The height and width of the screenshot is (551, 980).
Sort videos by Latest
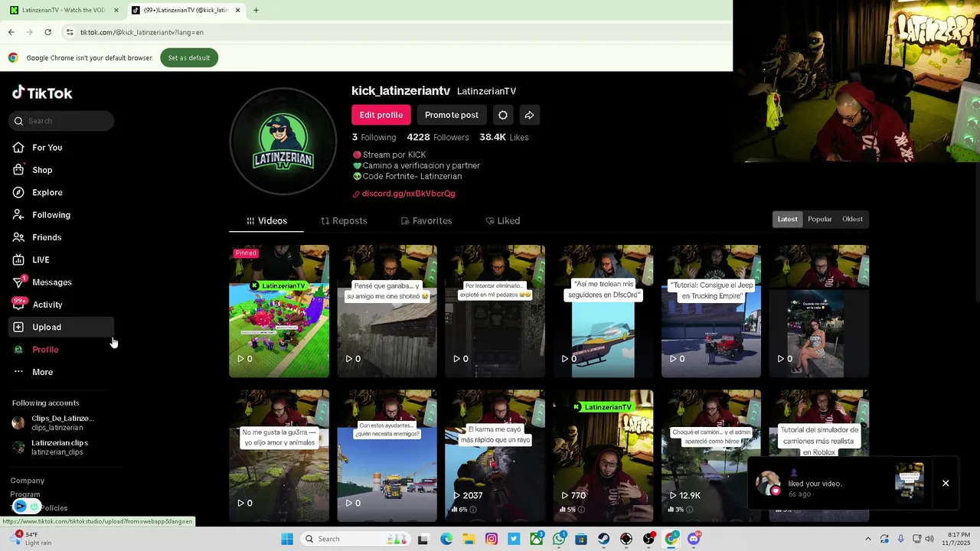point(787,220)
